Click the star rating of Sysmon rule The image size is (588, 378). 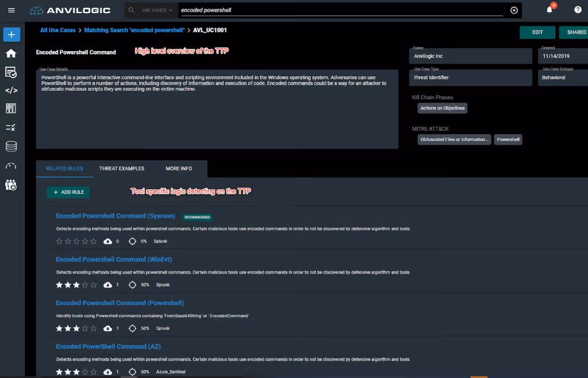click(76, 241)
